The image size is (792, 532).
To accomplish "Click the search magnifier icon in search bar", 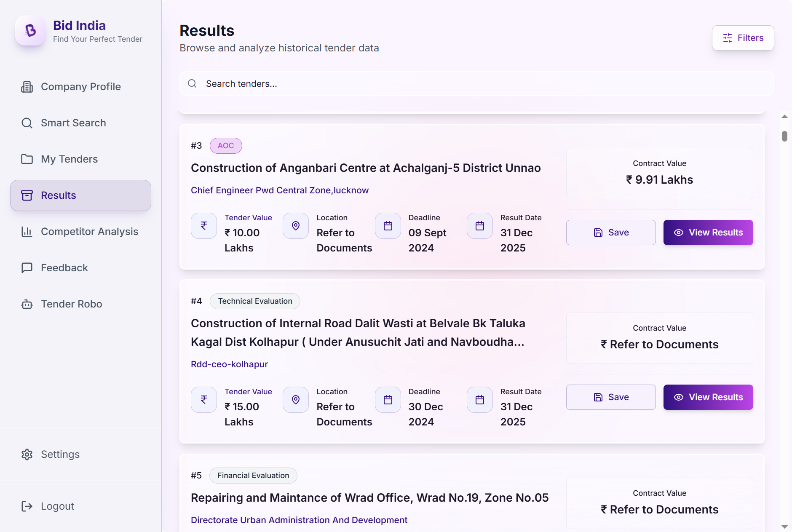I will click(192, 83).
